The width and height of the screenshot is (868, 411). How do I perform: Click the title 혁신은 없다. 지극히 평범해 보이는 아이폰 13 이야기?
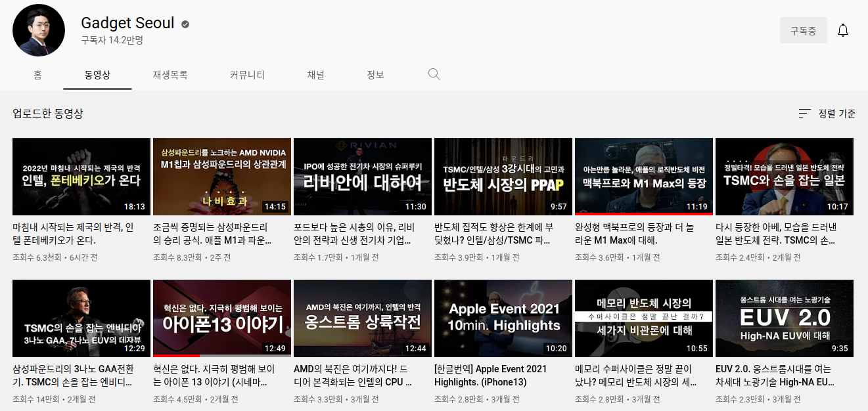coord(214,376)
